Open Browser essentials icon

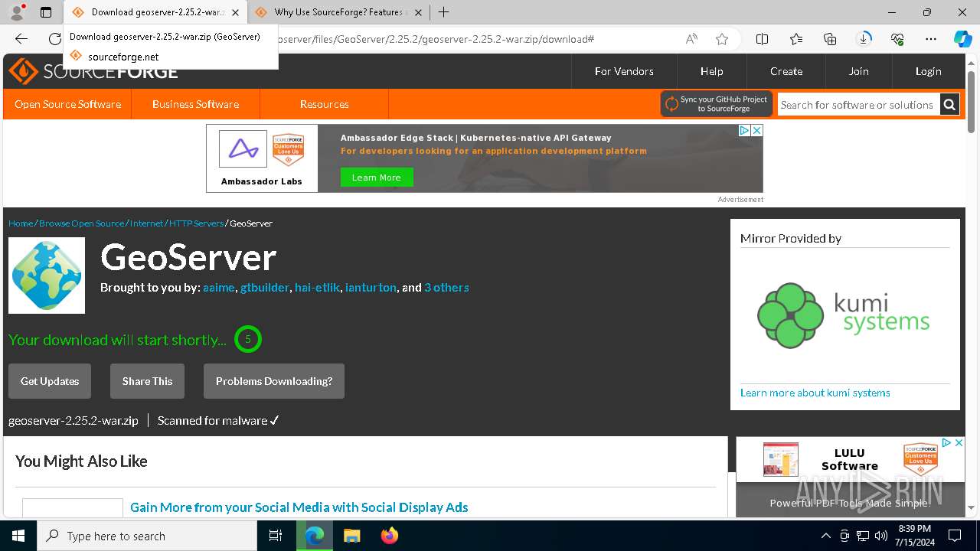point(897,39)
